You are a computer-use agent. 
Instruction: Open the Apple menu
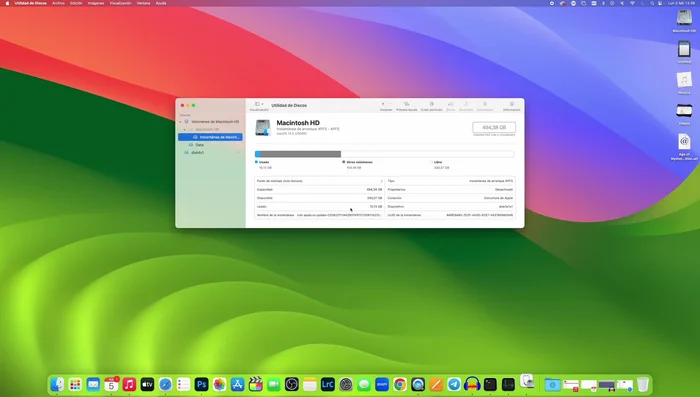7,3
